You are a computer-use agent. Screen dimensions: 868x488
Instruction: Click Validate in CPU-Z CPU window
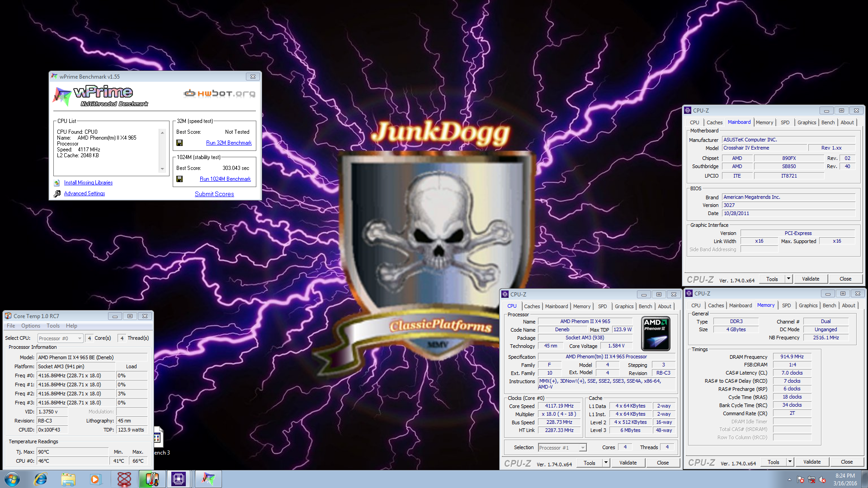coord(628,463)
